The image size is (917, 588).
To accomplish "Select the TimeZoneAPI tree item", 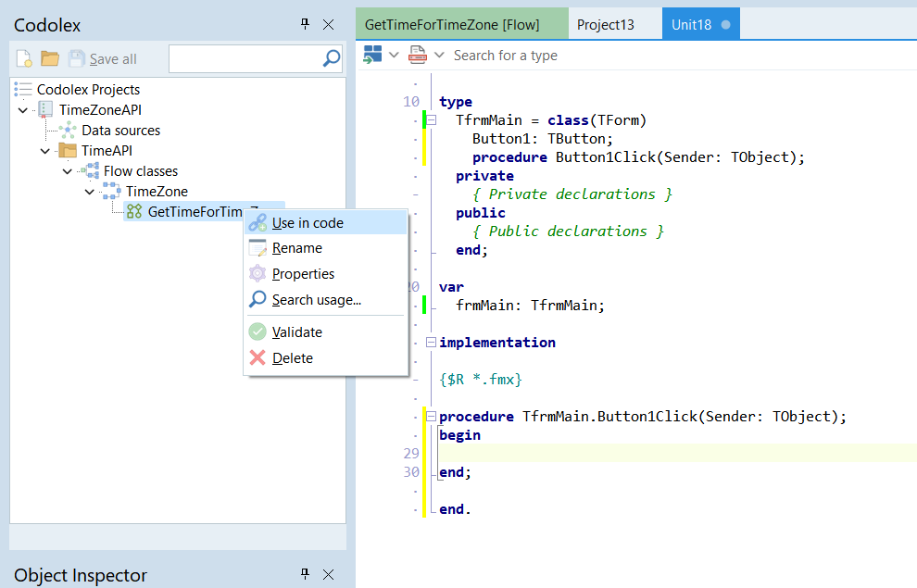I will 100,110.
